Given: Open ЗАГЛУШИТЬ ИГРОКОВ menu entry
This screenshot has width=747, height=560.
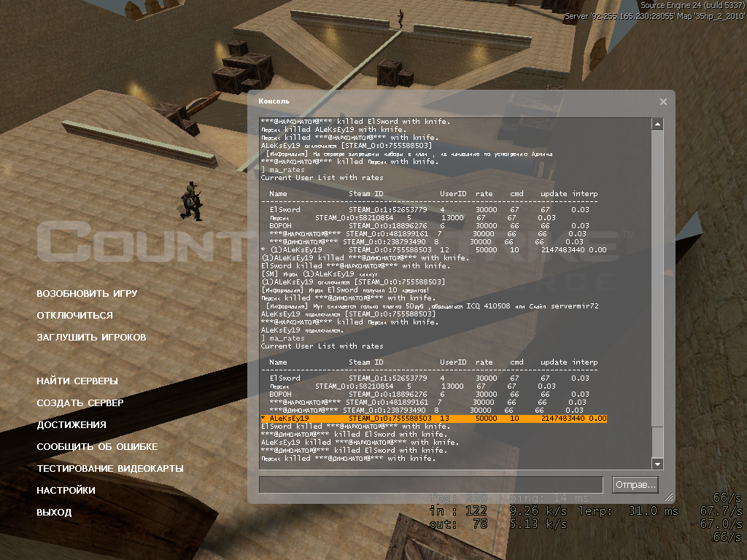Looking at the screenshot, I should [91, 337].
